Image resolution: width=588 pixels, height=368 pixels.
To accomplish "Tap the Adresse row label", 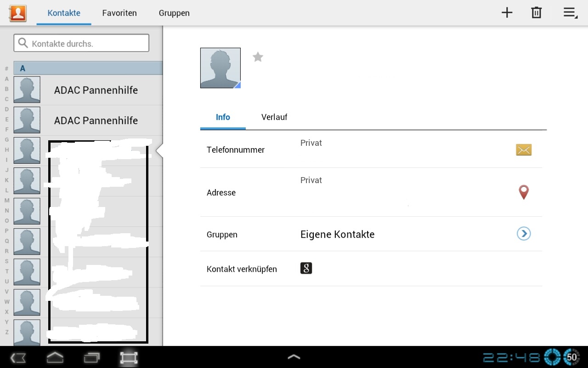I will click(x=221, y=192).
